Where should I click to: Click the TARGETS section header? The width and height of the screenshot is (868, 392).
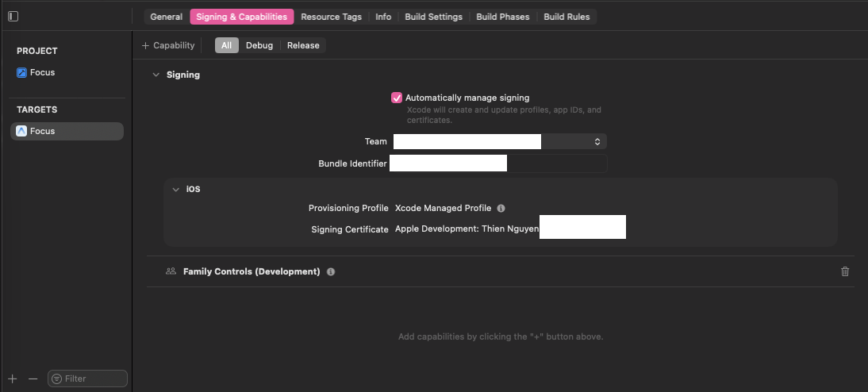point(37,110)
